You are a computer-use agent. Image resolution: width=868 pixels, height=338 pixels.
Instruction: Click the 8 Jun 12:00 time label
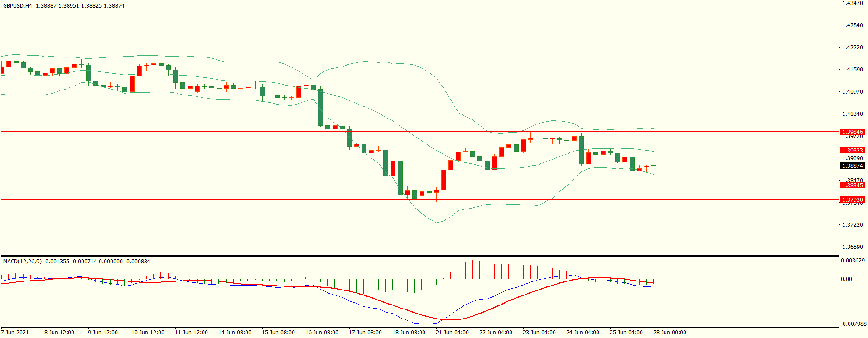[59, 333]
